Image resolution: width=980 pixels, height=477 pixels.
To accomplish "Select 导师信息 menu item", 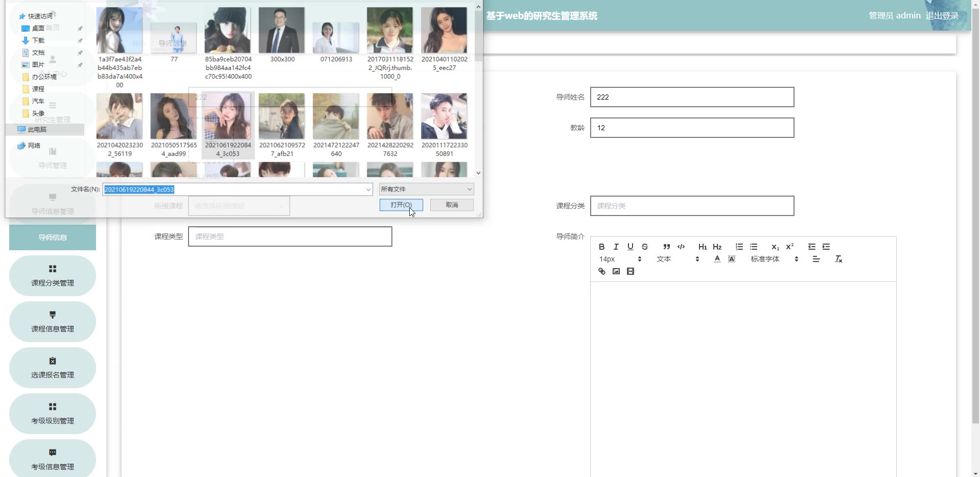I will 53,237.
